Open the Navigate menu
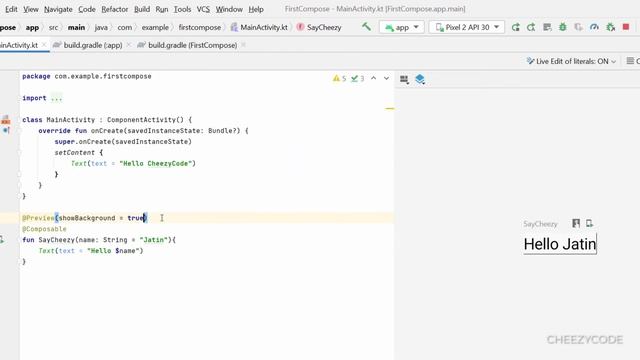640x360 pixels. (58, 9)
